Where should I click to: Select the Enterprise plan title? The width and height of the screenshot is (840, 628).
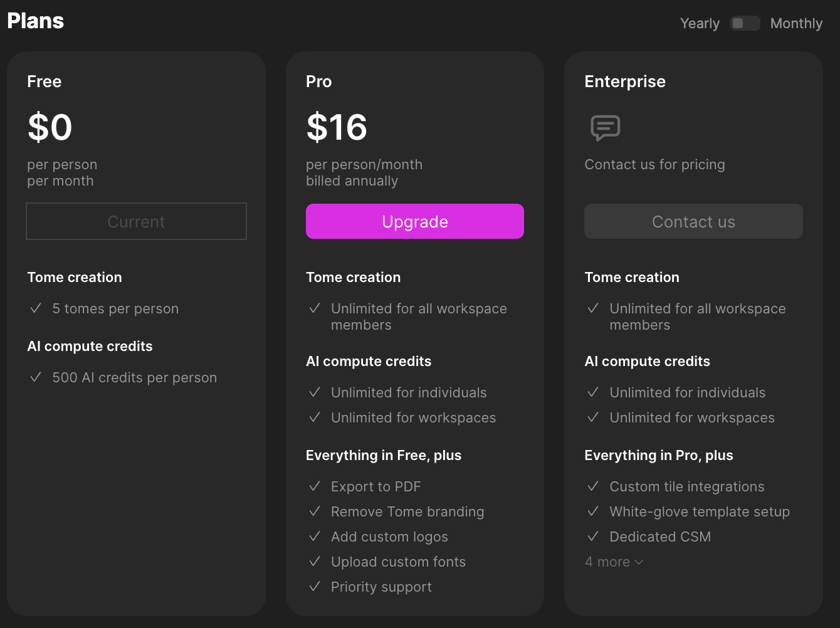tap(625, 81)
